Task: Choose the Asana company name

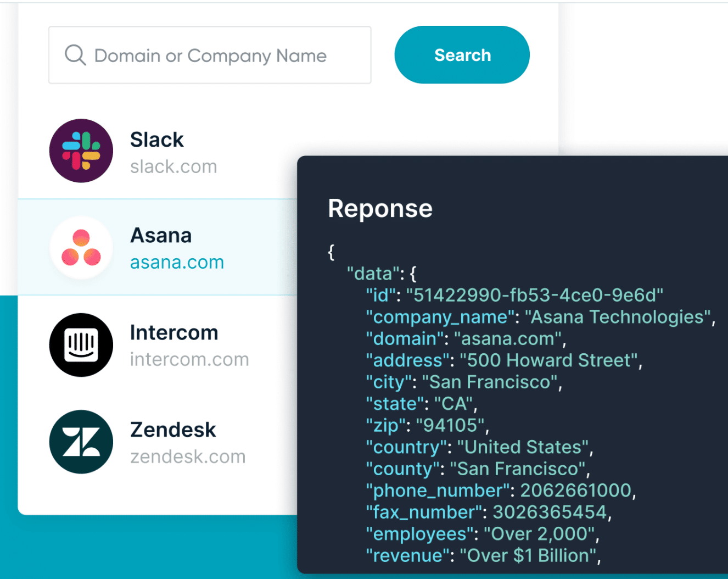Action: point(161,236)
